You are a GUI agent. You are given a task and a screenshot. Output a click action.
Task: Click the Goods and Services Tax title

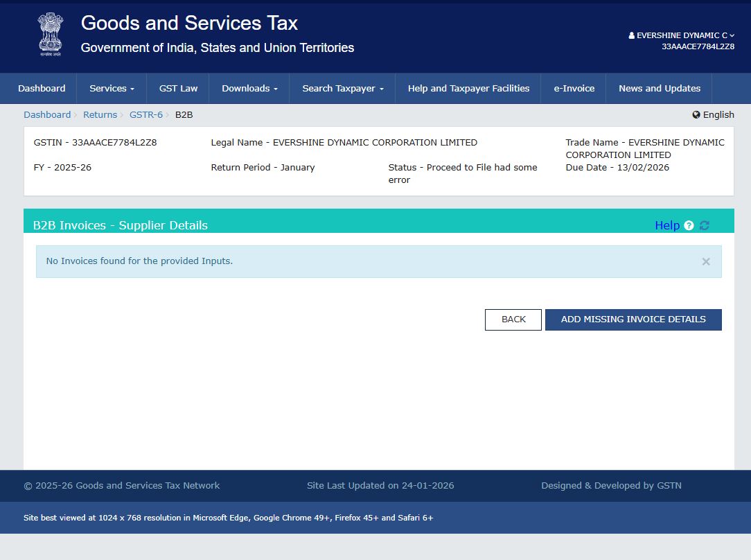pos(189,23)
